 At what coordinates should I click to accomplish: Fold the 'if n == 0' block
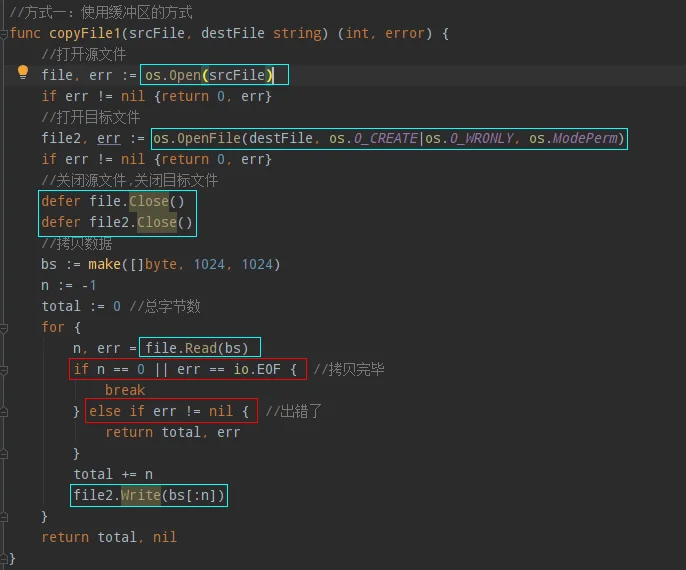4,370
